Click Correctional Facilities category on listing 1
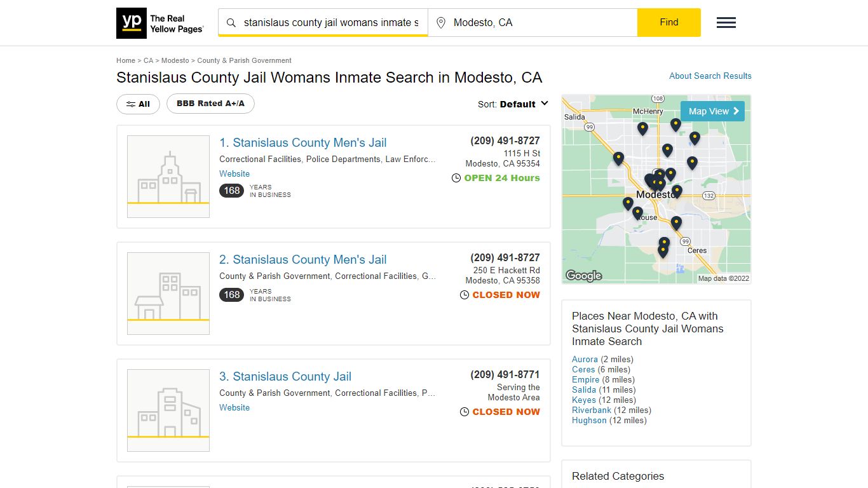 (x=260, y=159)
